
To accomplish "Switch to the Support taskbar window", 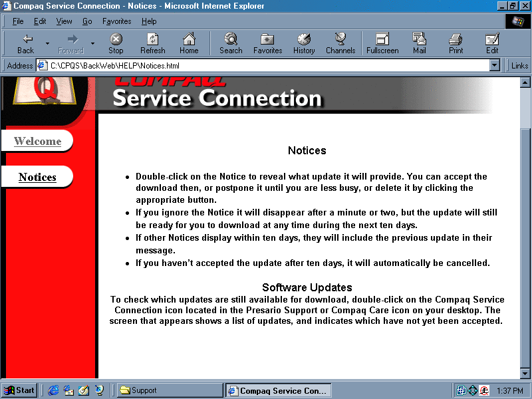I will coord(170,390).
